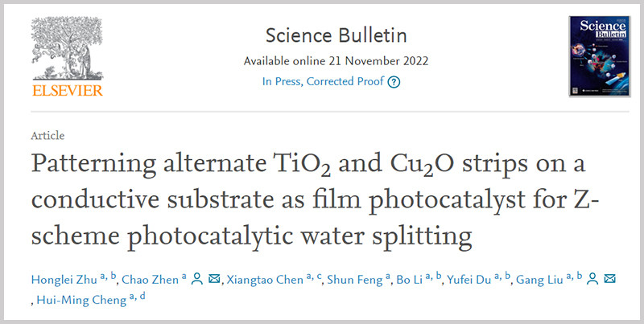644x324 pixels.
Task: Open author Yufei Du
Action: pos(469,280)
